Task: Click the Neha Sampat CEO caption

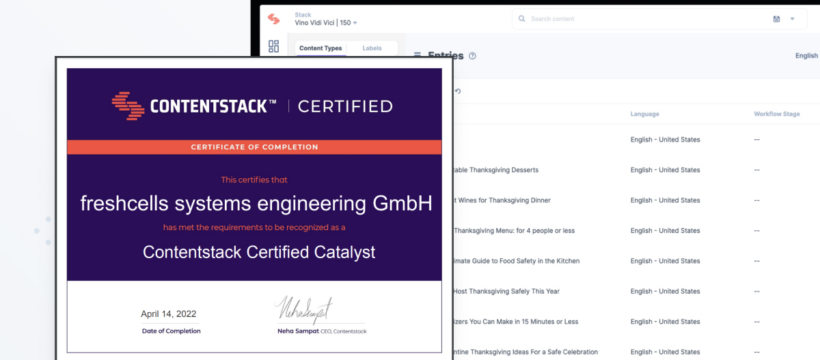Action: pyautogui.click(x=322, y=331)
